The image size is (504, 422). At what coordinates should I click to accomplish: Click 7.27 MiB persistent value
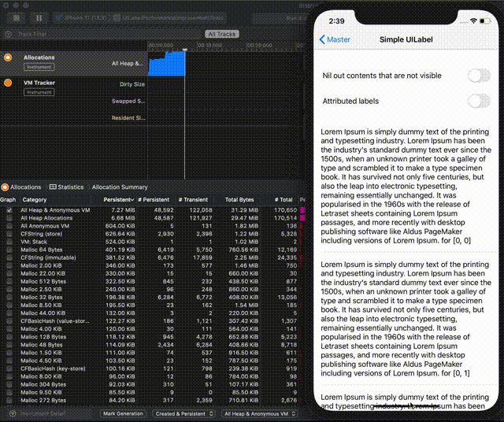pyautogui.click(x=123, y=210)
